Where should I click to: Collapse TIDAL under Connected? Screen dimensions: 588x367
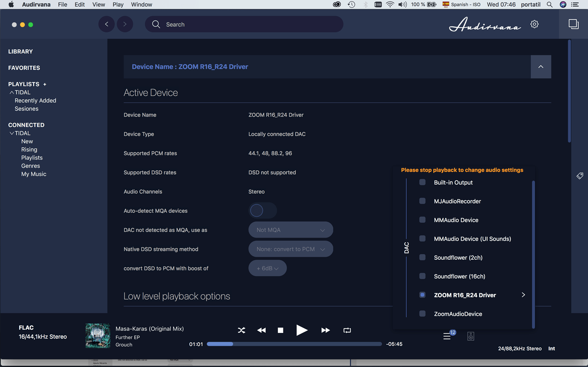pos(12,133)
